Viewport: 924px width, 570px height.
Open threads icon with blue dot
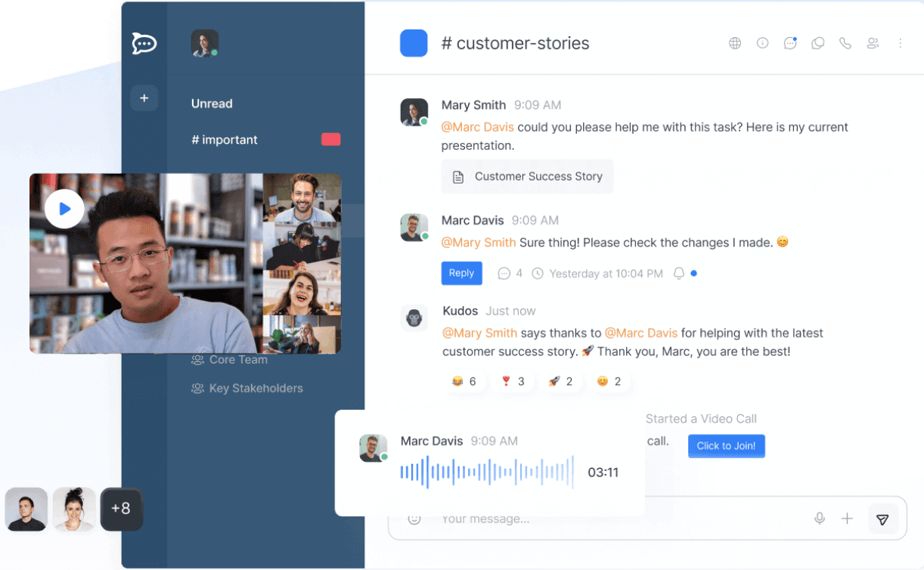[790, 43]
